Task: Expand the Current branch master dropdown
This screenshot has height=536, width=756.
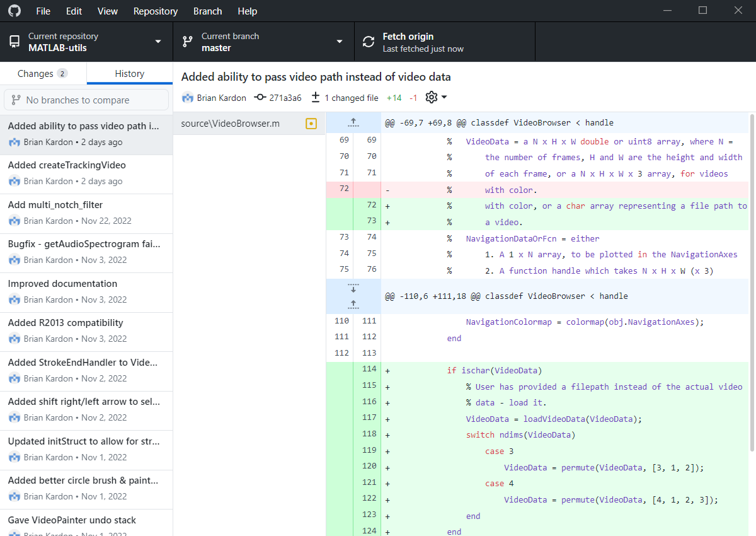Action: [263, 42]
